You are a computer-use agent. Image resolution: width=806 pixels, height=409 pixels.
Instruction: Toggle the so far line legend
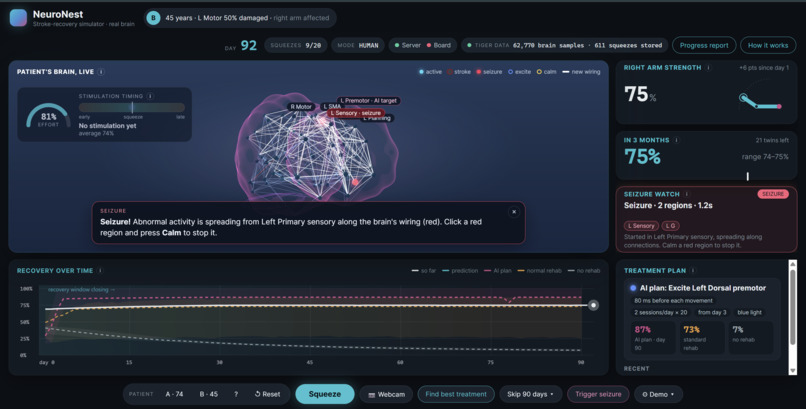click(x=424, y=271)
